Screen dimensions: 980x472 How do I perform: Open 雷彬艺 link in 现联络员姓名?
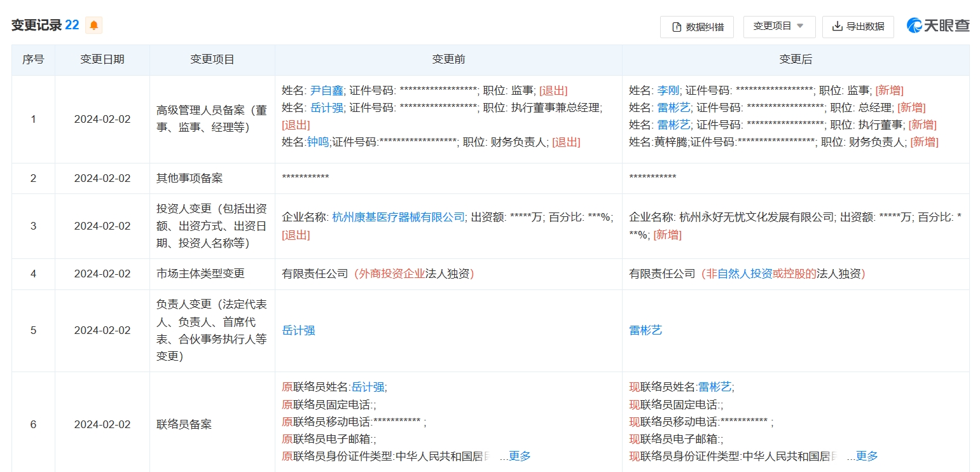click(x=715, y=387)
